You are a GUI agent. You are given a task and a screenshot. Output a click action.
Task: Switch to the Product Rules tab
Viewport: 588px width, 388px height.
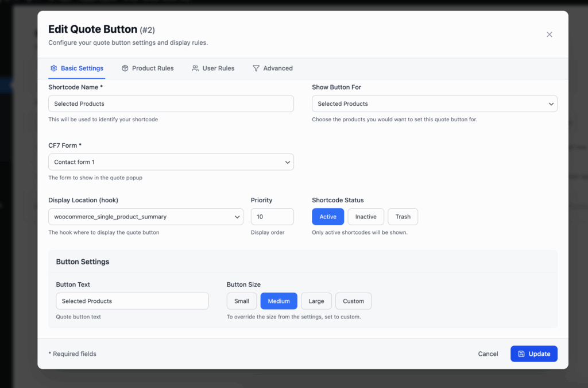(152, 68)
